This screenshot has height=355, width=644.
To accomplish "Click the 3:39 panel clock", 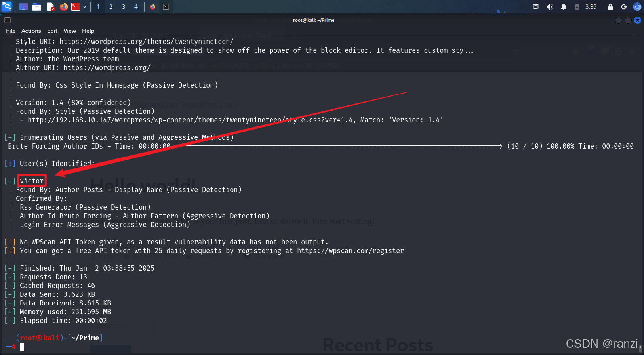I will tap(591, 7).
